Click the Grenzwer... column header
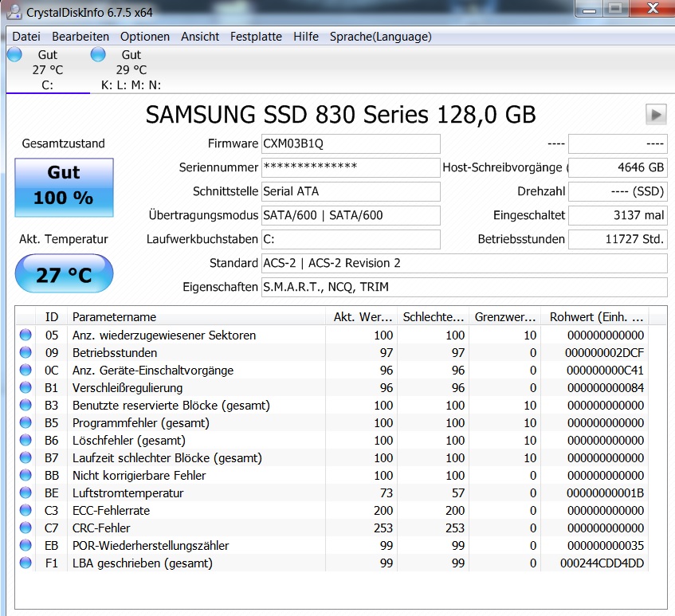 504,317
